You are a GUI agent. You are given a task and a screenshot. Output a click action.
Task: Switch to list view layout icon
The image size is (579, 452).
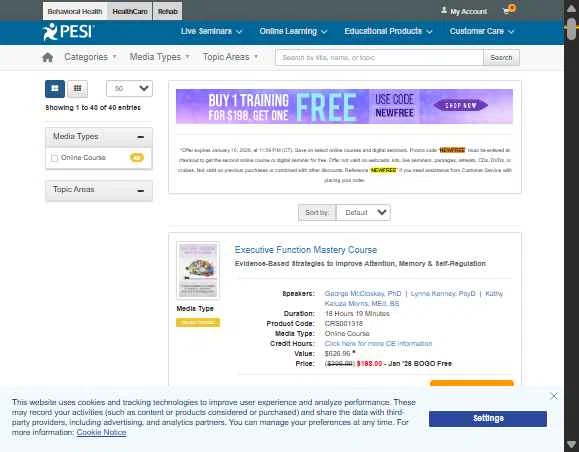click(55, 89)
